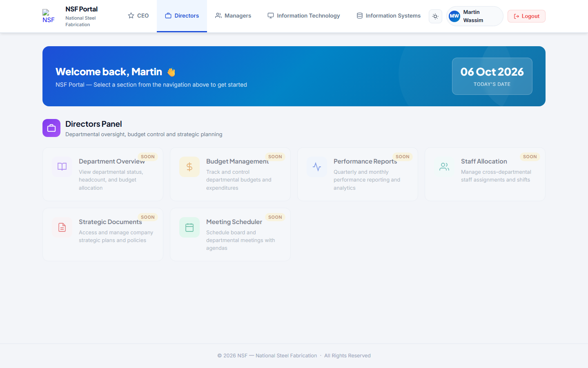Open the Meeting Scheduler card title

234,222
